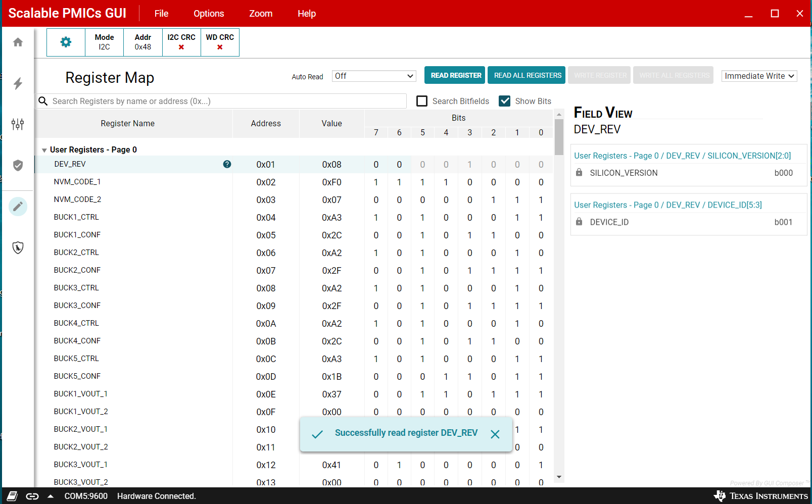Select the BUCK4_CONF register row
Screen dimensions: 812x504
[x=294, y=341]
